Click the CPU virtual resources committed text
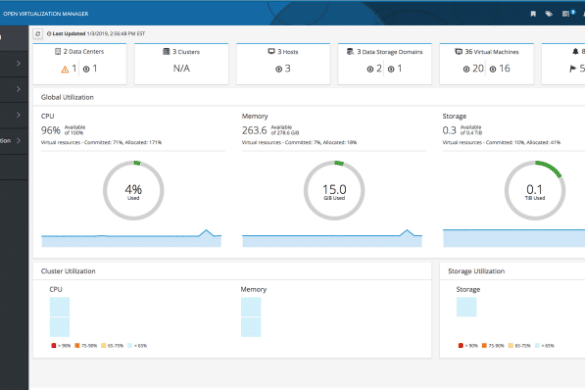Viewport: 585px width, 390px height. tap(101, 142)
